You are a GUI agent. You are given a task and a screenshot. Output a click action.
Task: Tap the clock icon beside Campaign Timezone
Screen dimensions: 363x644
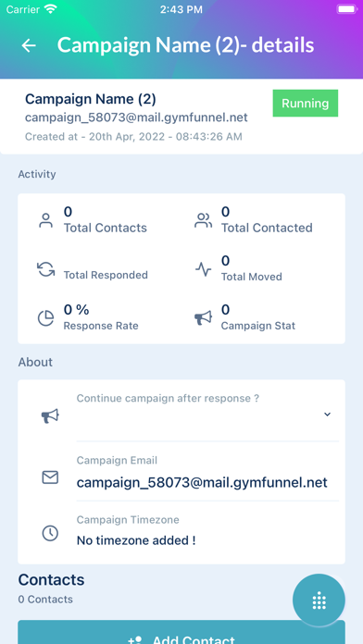(x=50, y=533)
